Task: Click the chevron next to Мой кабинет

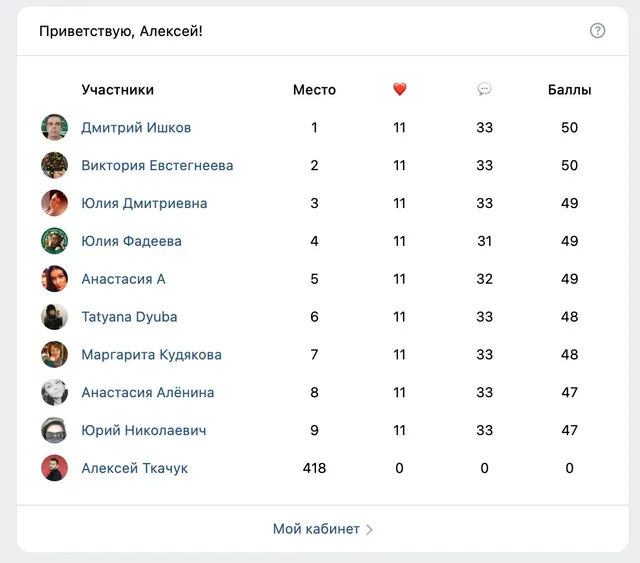Action: 369,530
